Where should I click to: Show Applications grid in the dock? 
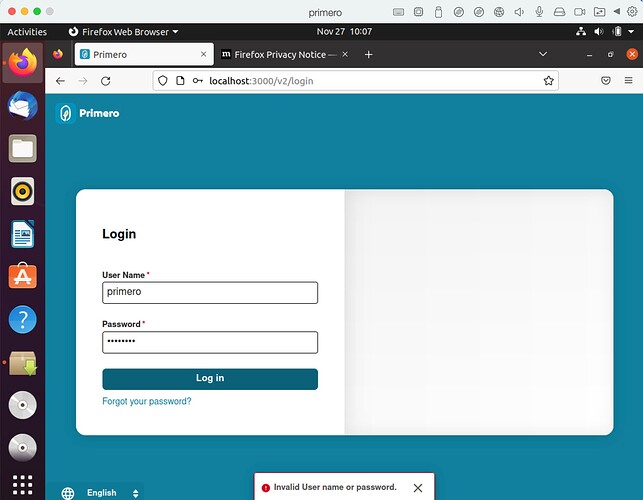tap(23, 485)
